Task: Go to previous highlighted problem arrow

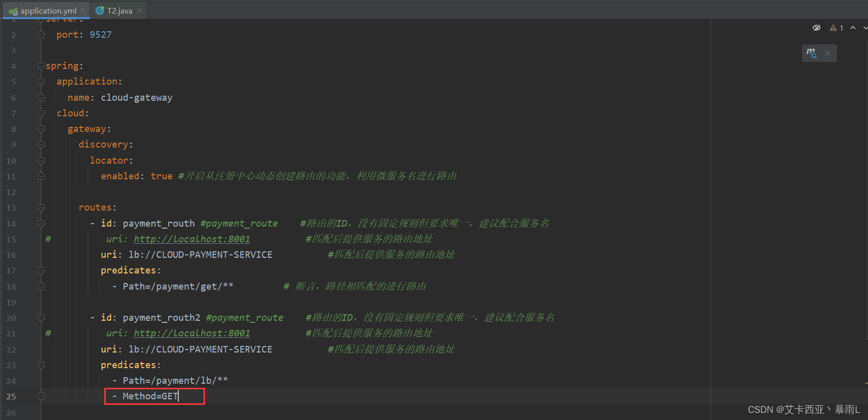Action: click(853, 28)
